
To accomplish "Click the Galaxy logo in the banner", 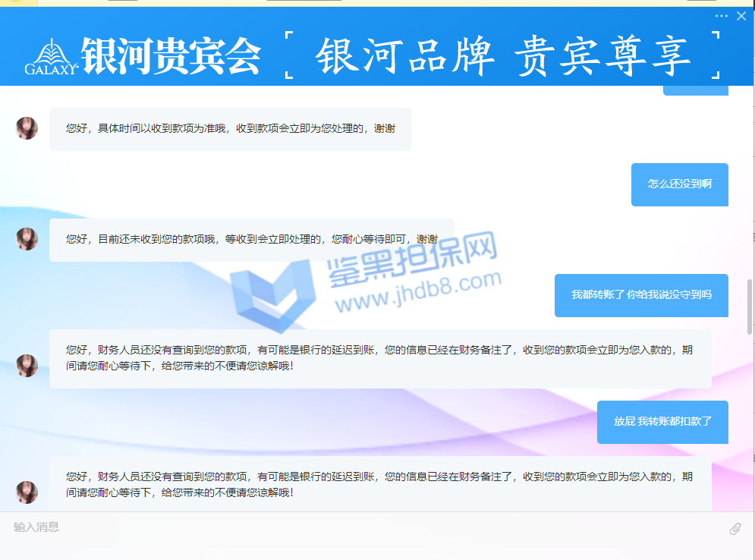I will pyautogui.click(x=52, y=57).
